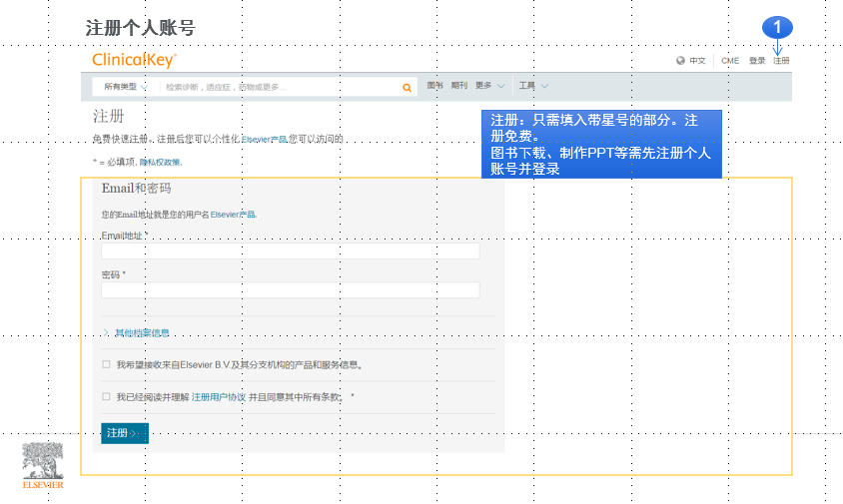This screenshot has height=504, width=843.
Task: Click the Elsevier tree logo
Action: (43, 465)
